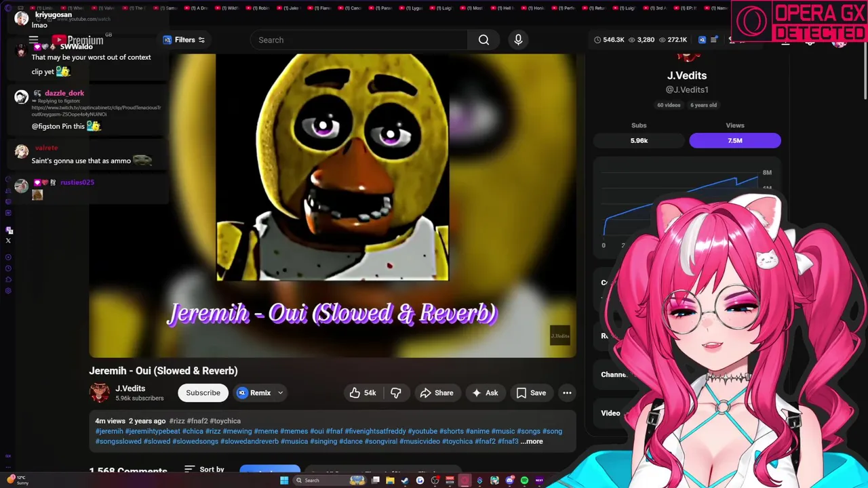The width and height of the screenshot is (868, 488).
Task: Open #slowedandreverb hashtag link
Action: (x=250, y=442)
